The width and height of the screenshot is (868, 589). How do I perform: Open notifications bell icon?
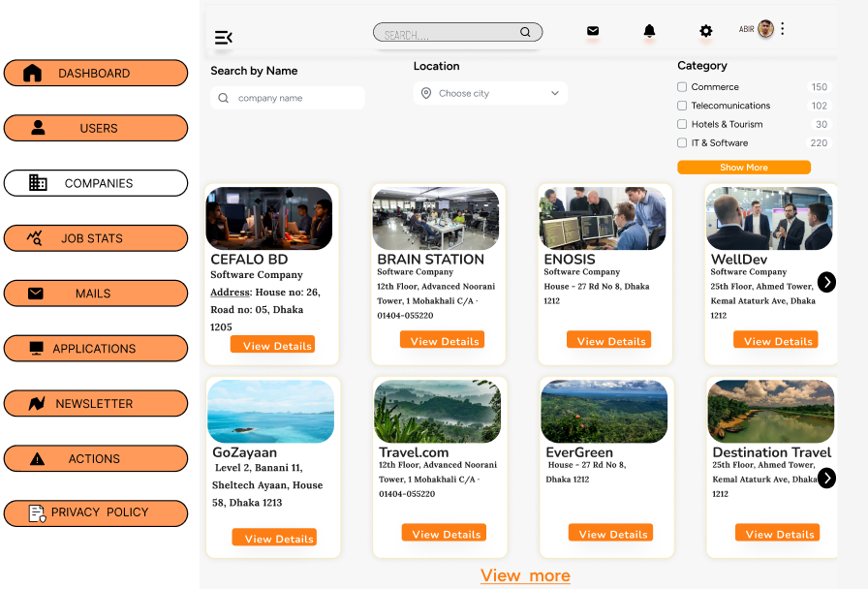(x=649, y=31)
